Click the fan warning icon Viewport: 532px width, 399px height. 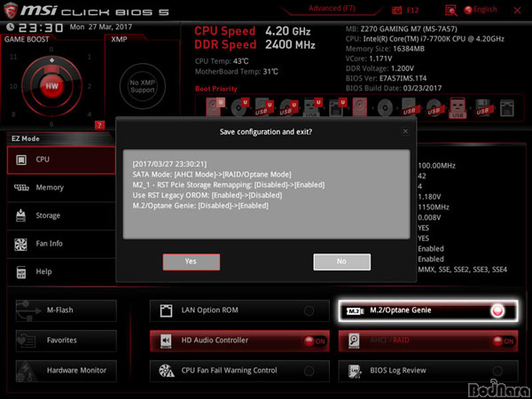click(167, 371)
